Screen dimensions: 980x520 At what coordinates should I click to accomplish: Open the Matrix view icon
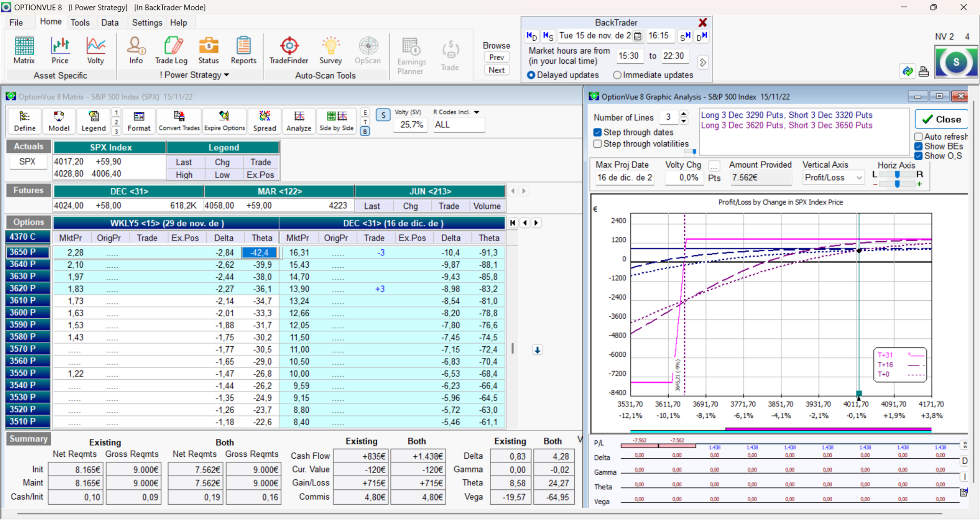pyautogui.click(x=24, y=51)
